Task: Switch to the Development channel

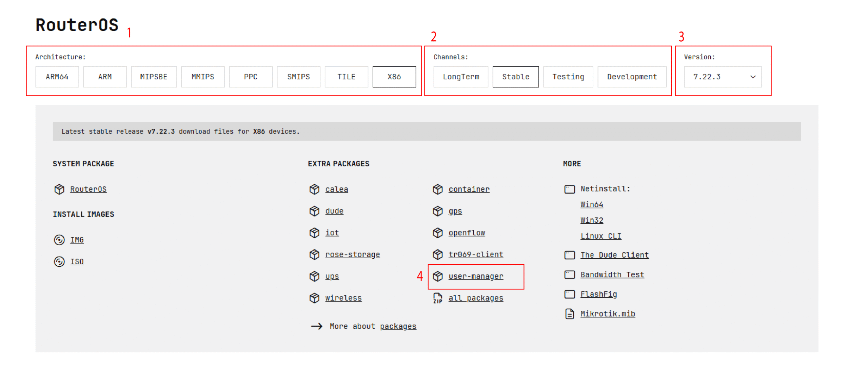Action: pos(632,77)
